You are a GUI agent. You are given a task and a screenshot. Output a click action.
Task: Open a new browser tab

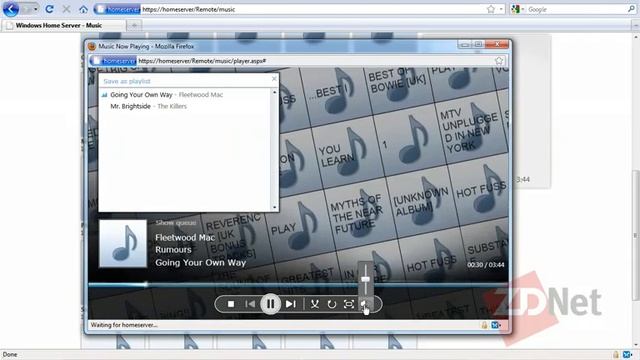pos(134,25)
